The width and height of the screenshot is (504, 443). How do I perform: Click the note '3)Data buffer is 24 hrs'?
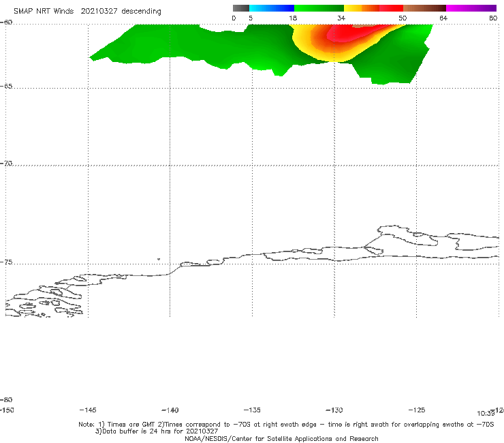[x=157, y=431]
